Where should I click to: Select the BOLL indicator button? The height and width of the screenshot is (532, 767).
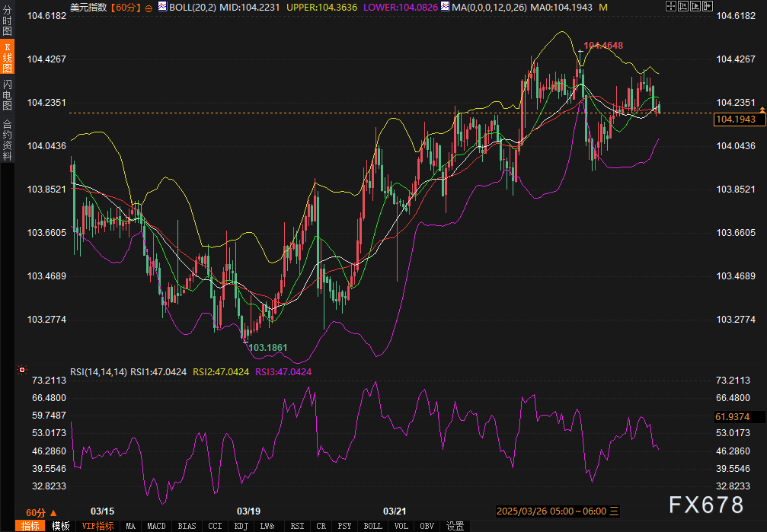point(372,526)
